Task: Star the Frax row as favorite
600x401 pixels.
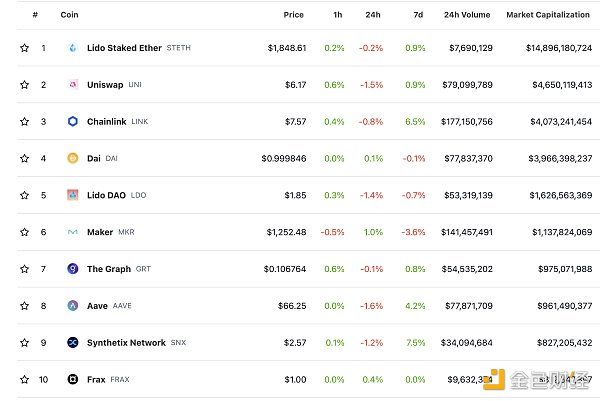Action: coord(24,379)
